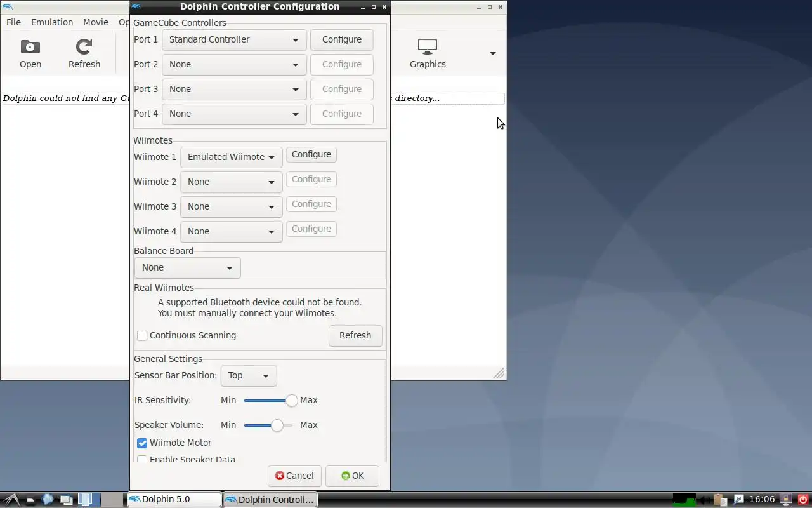Click the Refresh toolbar icon in Dolphin main window
Viewport: 812px width, 508px height.
click(84, 54)
